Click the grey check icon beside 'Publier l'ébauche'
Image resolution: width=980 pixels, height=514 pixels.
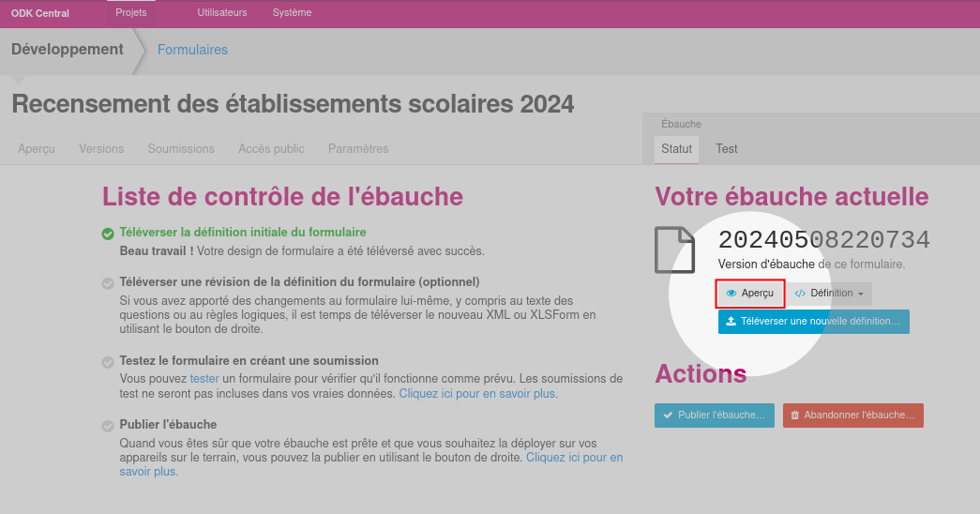click(108, 426)
